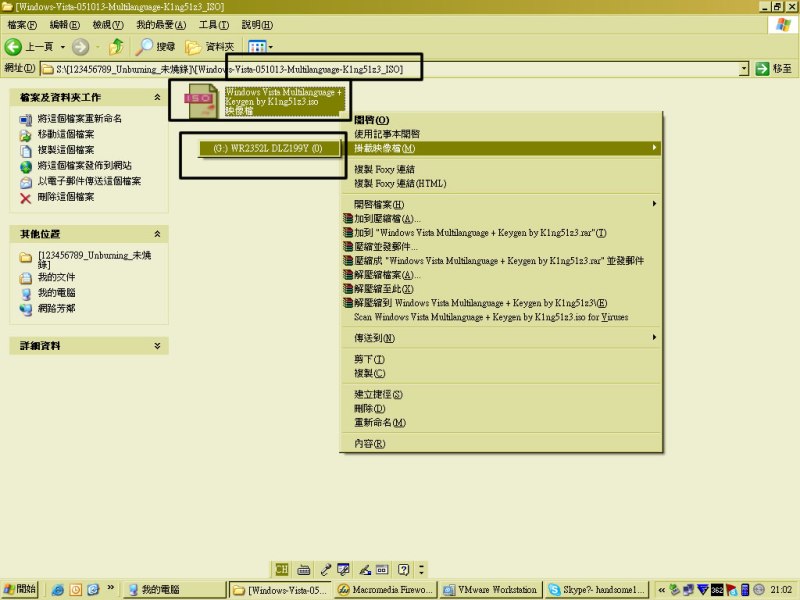Switch to the 我的電腦 taskbar window
The width and height of the screenshot is (800, 600).
[174, 590]
